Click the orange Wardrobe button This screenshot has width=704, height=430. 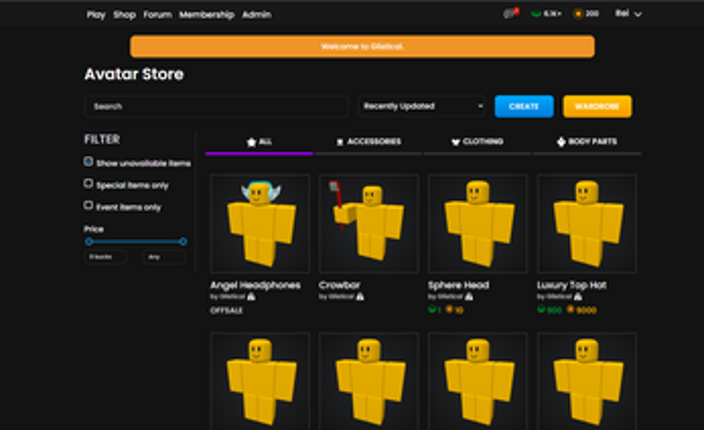(x=597, y=106)
